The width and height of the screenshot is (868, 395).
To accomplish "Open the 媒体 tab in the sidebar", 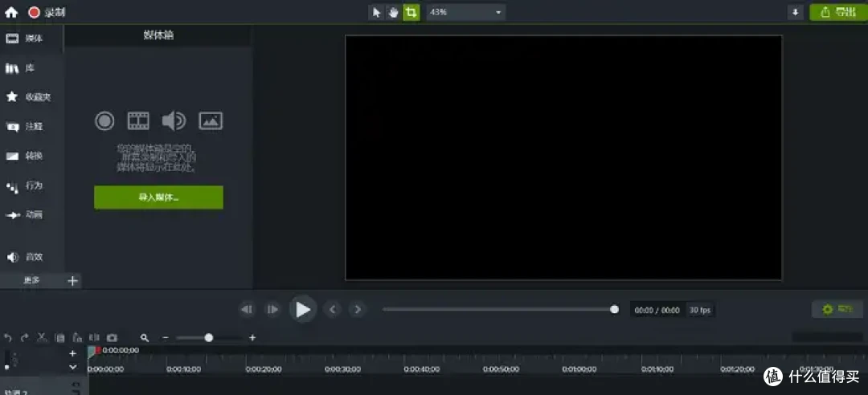I will (x=31, y=39).
